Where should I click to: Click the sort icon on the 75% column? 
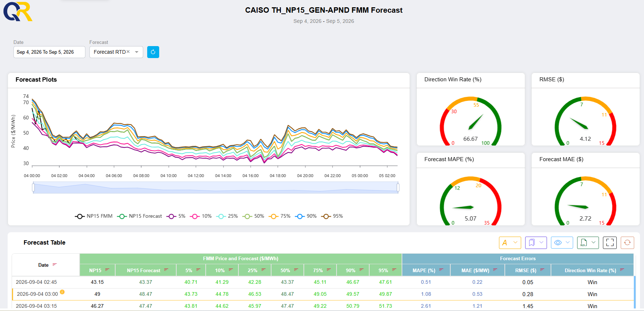pyautogui.click(x=329, y=270)
